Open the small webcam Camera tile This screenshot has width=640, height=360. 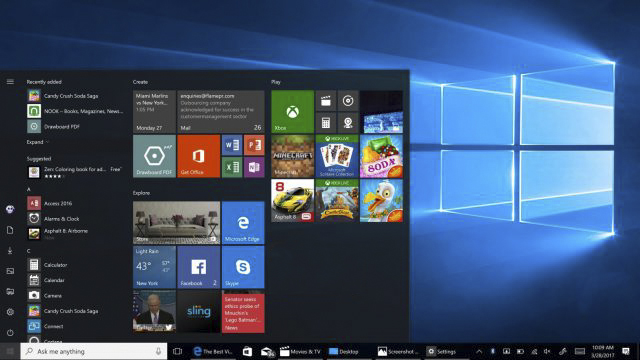tap(348, 122)
